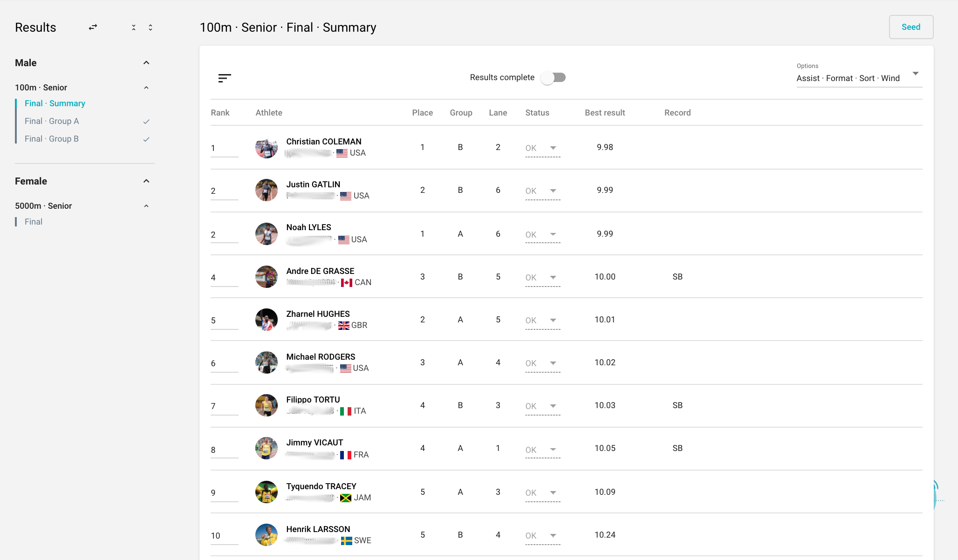The height and width of the screenshot is (560, 958).
Task: Click the swap arrows icon beside Results
Action: click(x=93, y=27)
